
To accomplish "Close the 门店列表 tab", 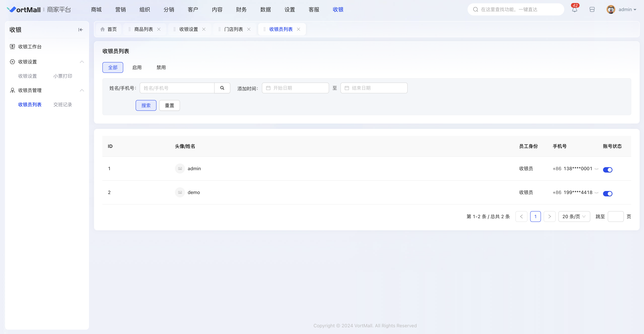I will pyautogui.click(x=249, y=29).
